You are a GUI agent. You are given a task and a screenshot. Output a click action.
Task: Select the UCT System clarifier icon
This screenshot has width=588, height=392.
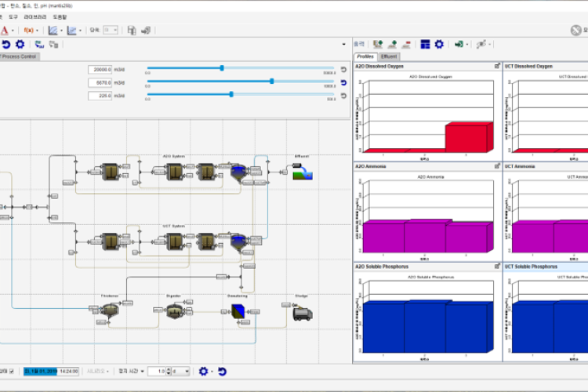point(238,242)
